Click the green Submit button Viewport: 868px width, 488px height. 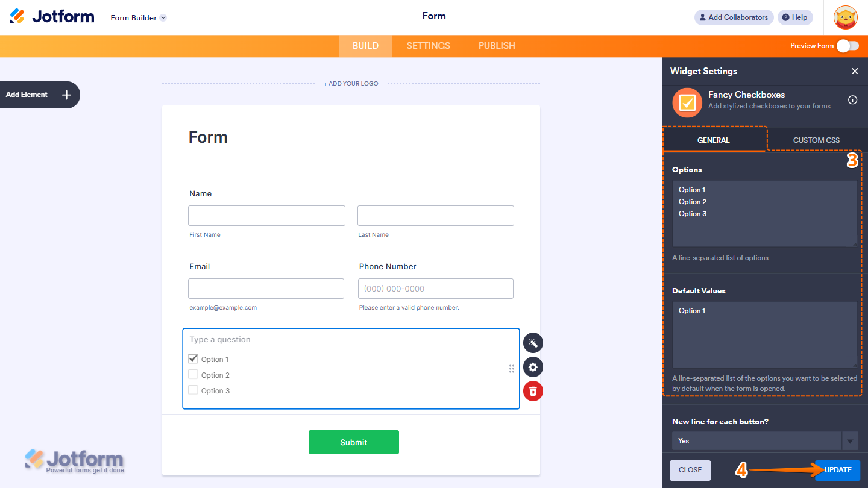coord(353,442)
